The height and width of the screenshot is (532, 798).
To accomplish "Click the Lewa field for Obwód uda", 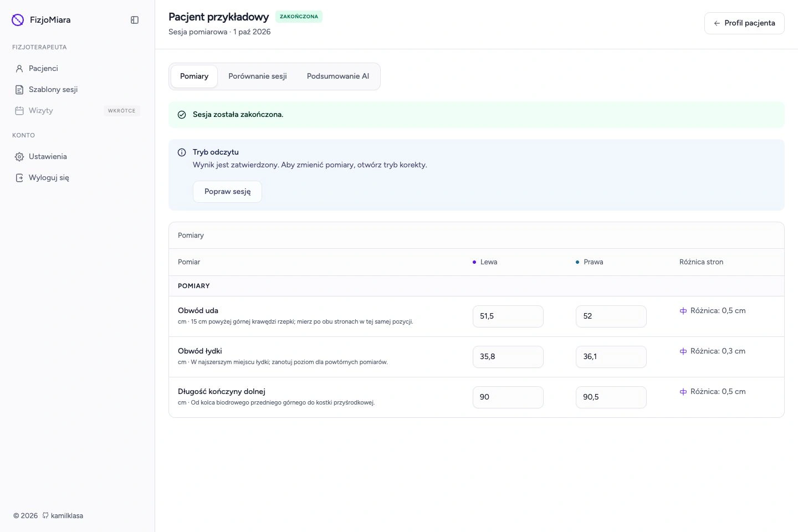I will point(508,316).
